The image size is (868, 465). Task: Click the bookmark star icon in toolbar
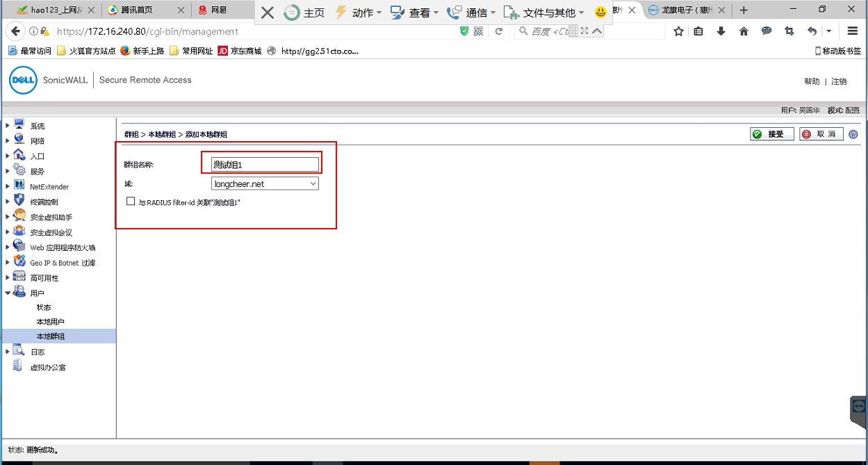[x=679, y=31]
